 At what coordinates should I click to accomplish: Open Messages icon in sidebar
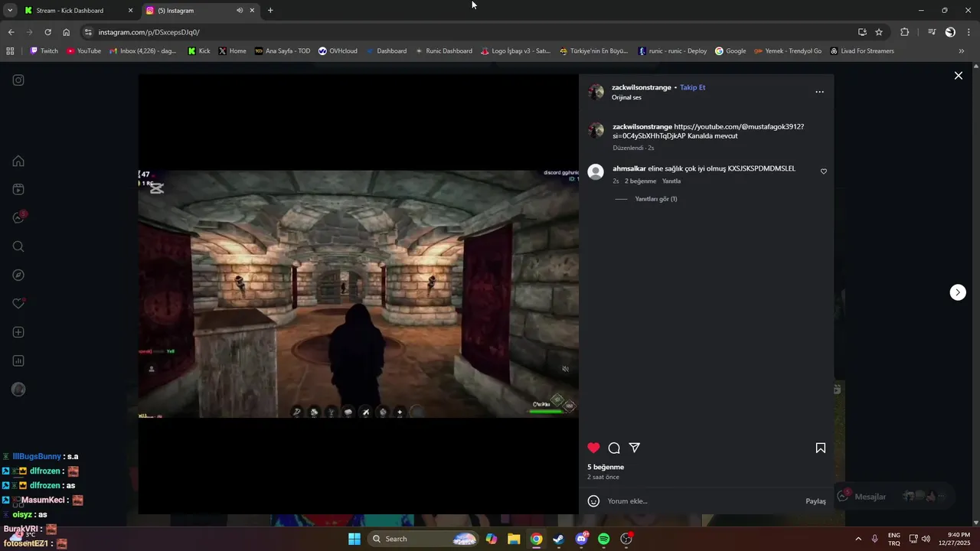click(x=18, y=218)
